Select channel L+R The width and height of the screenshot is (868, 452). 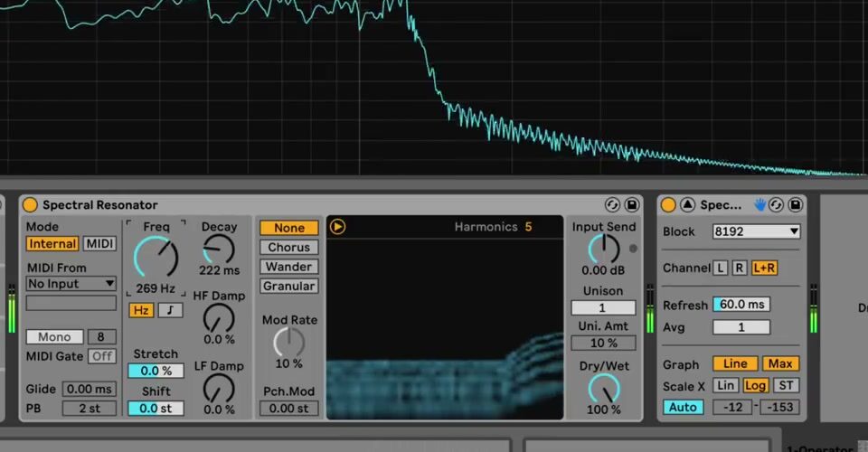(765, 268)
